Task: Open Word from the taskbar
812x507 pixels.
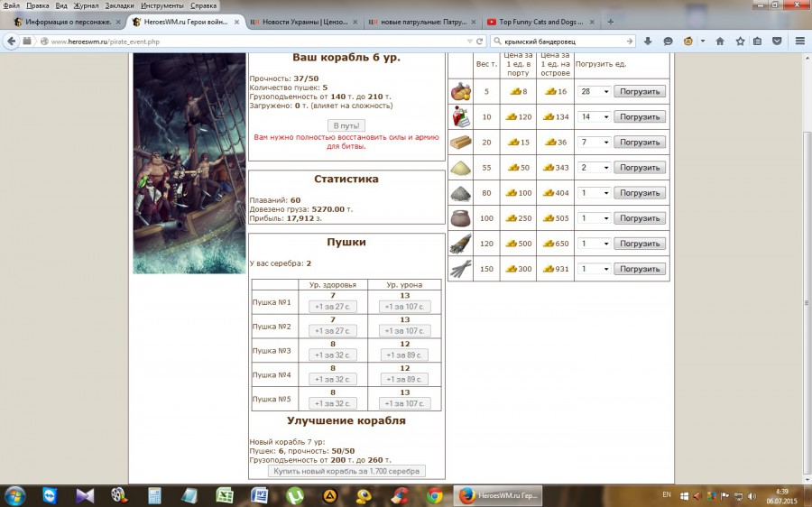Action: pos(260,495)
